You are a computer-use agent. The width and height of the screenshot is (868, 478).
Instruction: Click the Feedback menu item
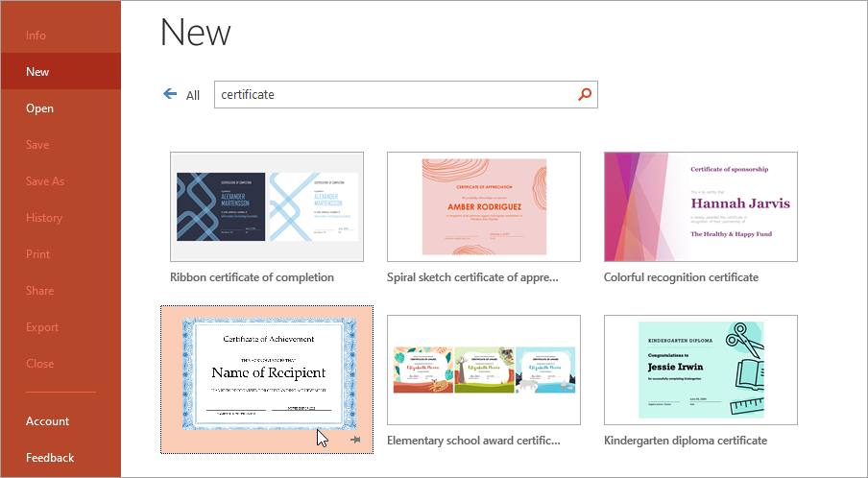50,458
